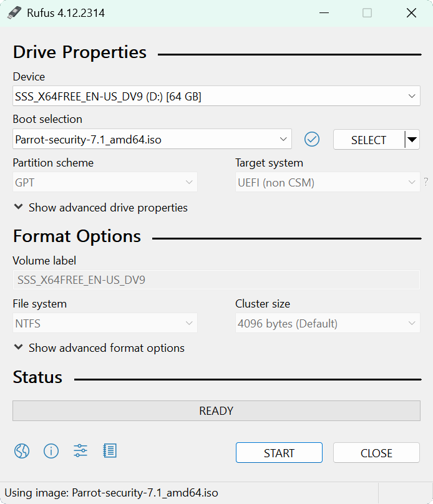
Task: Open the Cluster size dropdown
Action: pyautogui.click(x=327, y=324)
